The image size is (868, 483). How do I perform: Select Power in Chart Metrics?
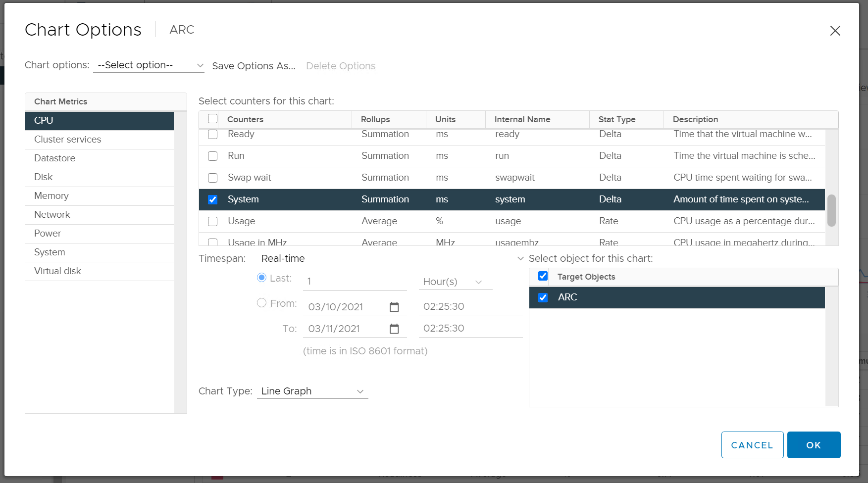click(100, 234)
